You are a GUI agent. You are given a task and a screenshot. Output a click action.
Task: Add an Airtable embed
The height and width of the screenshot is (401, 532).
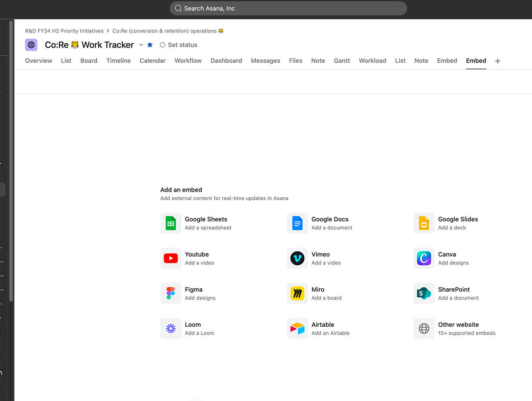point(323,328)
